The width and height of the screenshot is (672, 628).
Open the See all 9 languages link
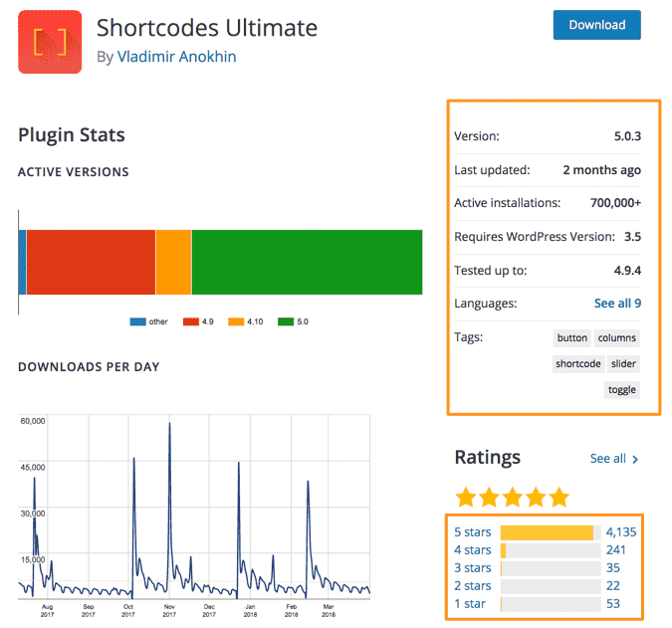617,304
